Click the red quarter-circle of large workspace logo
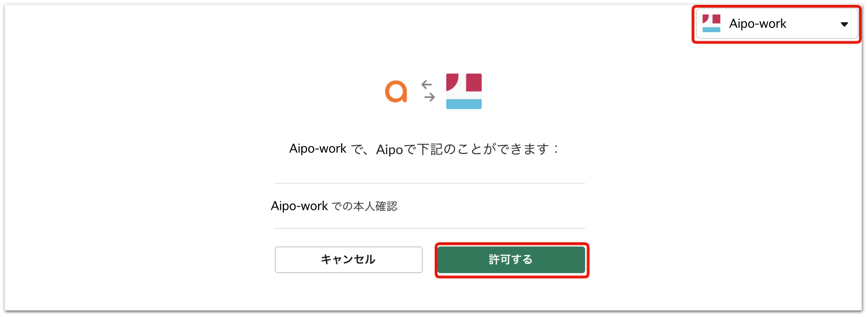868x317 pixels. click(452, 82)
